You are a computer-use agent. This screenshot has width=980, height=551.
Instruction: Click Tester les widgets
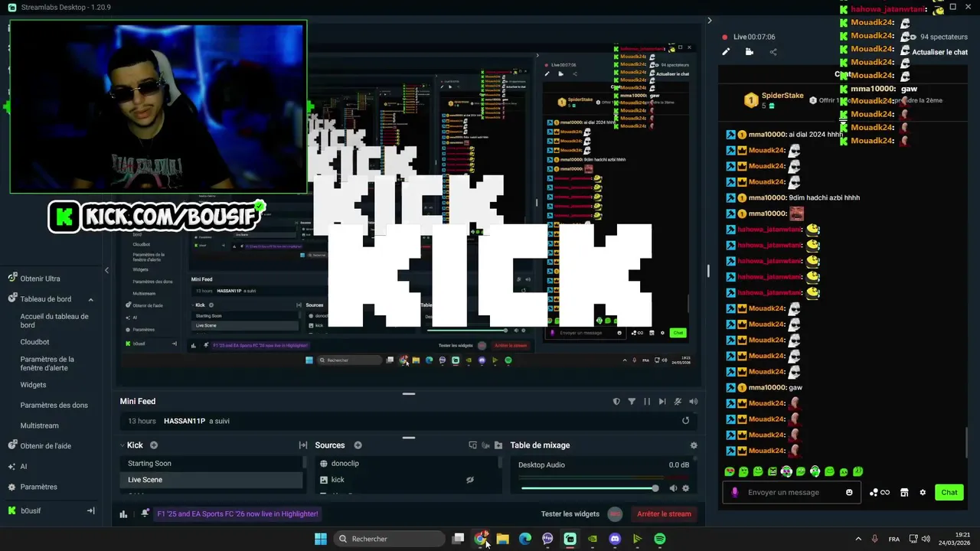point(570,514)
